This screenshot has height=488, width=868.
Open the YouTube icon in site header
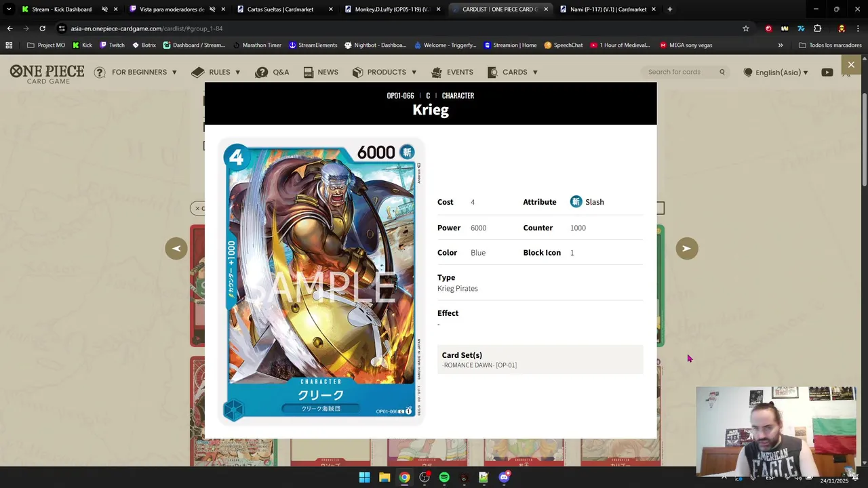point(827,72)
